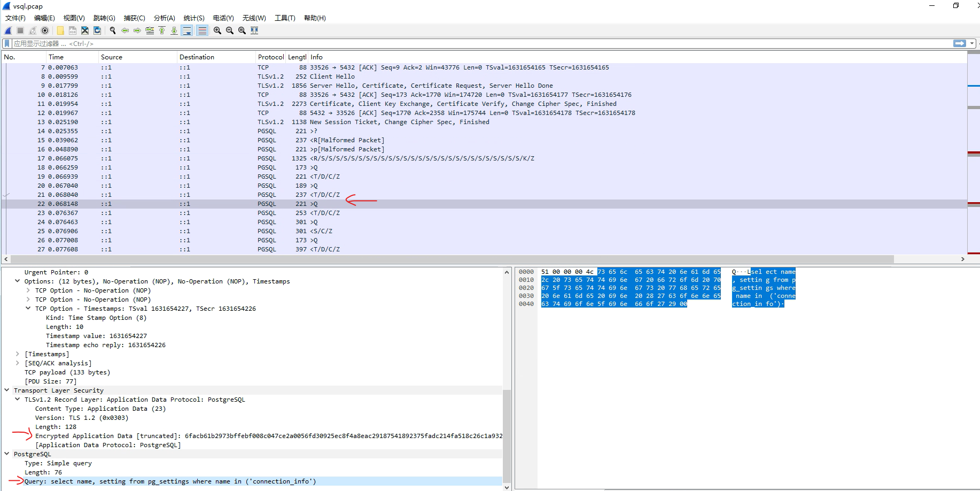Close the capture file
Screen dimensions: 980x491
point(85,30)
